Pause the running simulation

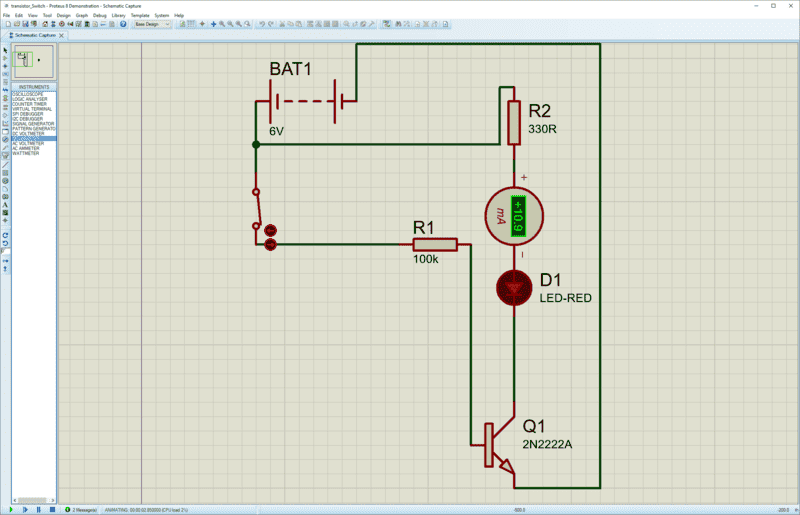pyautogui.click(x=38, y=510)
